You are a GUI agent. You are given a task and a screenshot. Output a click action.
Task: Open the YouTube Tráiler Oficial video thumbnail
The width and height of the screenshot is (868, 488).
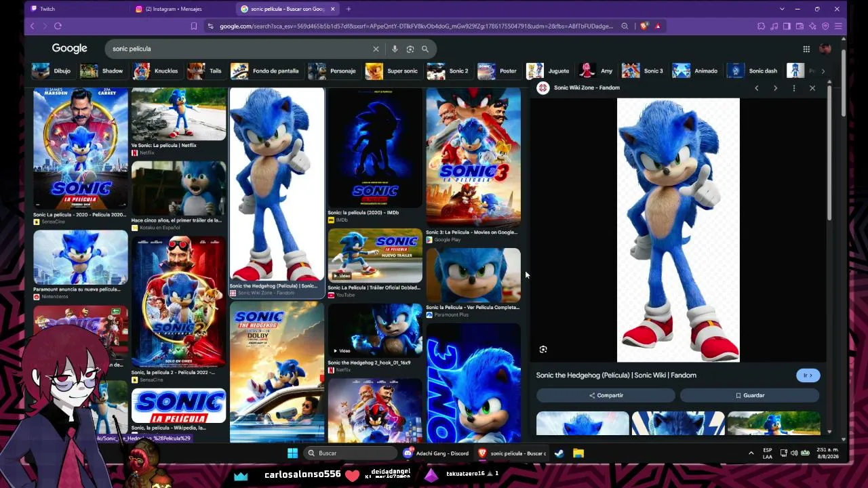pos(375,256)
